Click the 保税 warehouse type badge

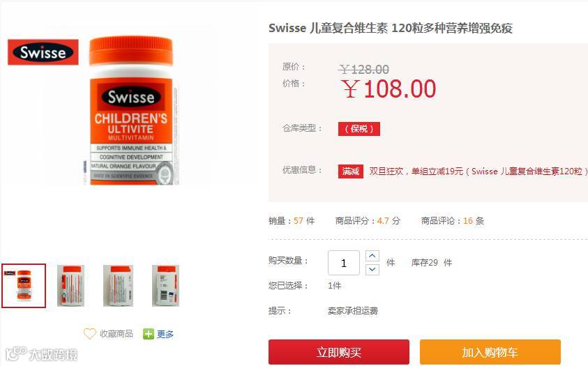coord(359,129)
